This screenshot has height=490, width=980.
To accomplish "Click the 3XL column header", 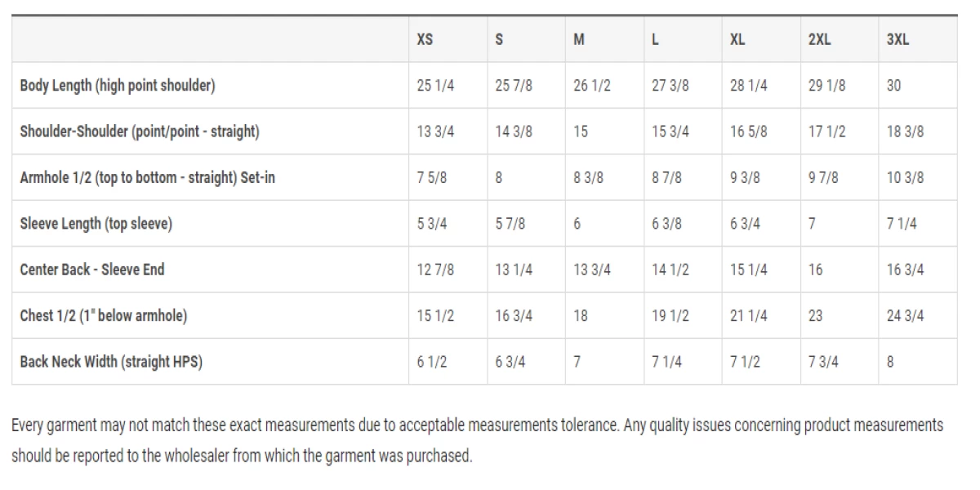I will [x=898, y=39].
